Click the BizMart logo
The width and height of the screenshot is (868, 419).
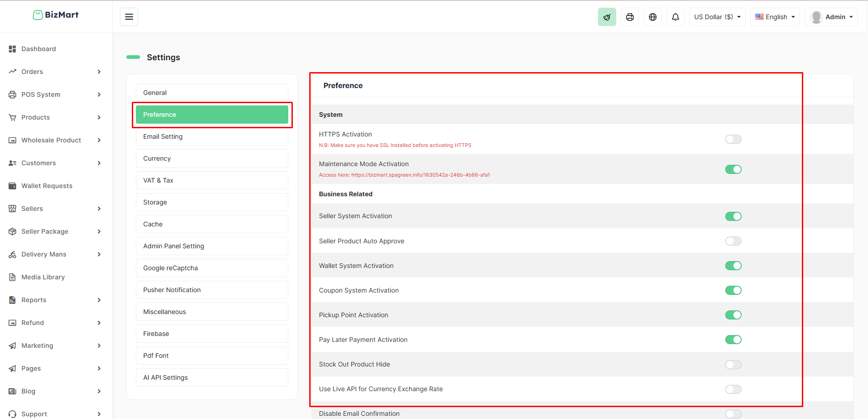[x=56, y=15]
